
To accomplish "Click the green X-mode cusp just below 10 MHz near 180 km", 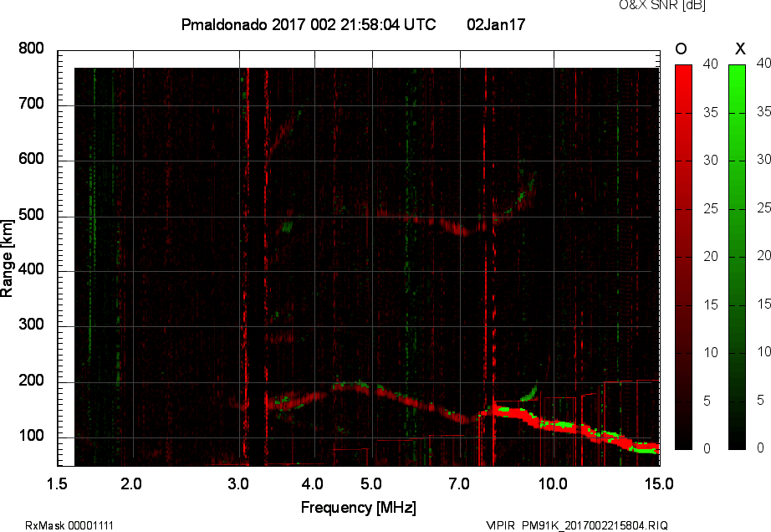I will click(529, 392).
